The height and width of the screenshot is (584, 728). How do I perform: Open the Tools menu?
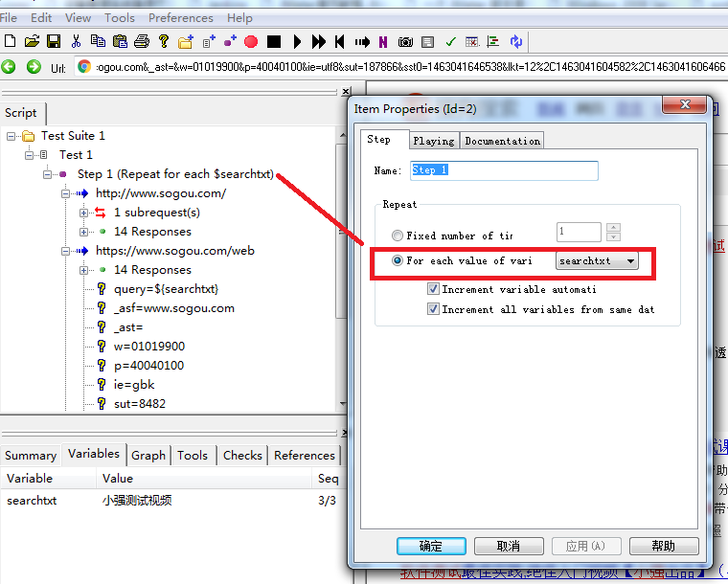120,18
